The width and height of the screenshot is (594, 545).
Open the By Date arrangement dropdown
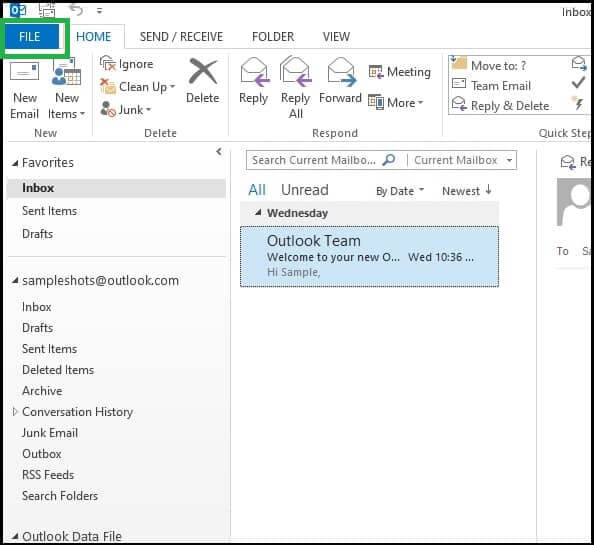point(400,191)
